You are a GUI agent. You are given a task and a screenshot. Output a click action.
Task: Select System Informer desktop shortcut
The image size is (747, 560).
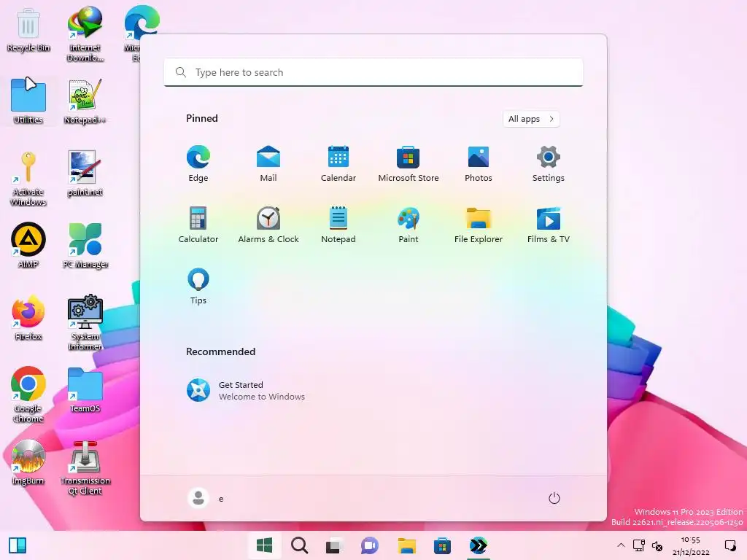pyautogui.click(x=85, y=322)
